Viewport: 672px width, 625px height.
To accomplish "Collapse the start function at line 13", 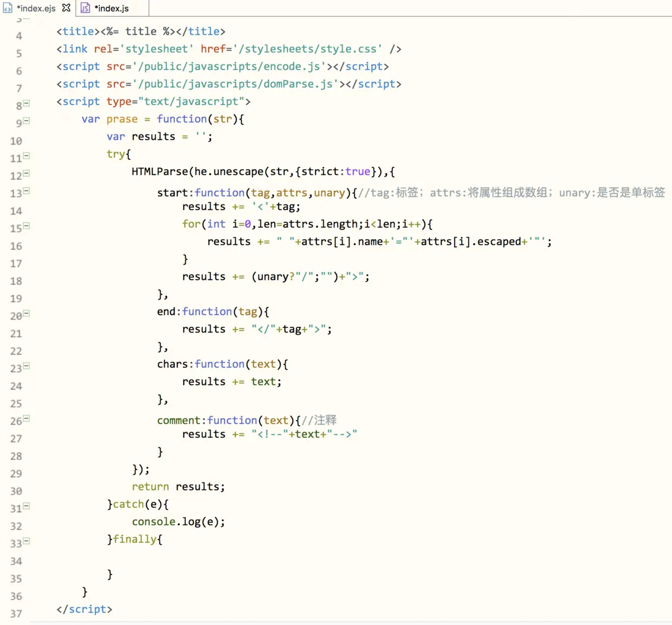I will (27, 191).
